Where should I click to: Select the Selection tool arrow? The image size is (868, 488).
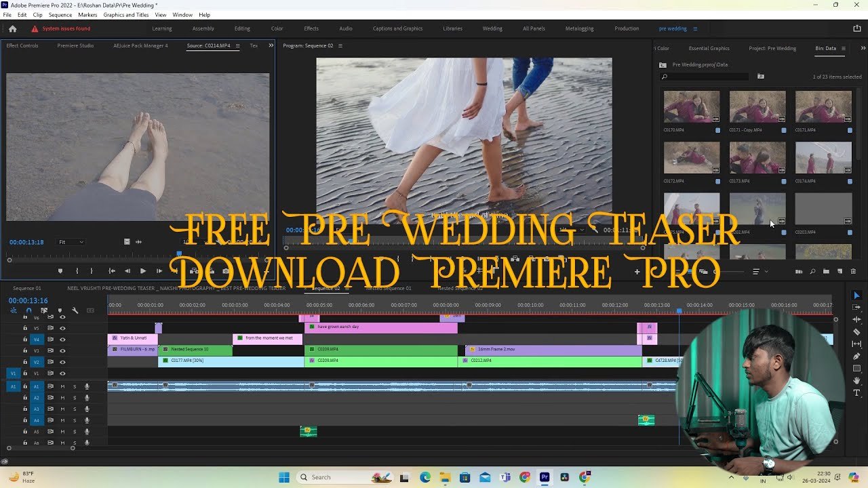pos(856,296)
